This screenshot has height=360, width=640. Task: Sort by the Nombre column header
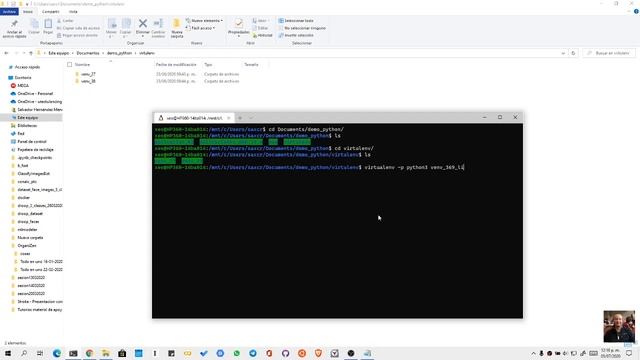coord(82,64)
